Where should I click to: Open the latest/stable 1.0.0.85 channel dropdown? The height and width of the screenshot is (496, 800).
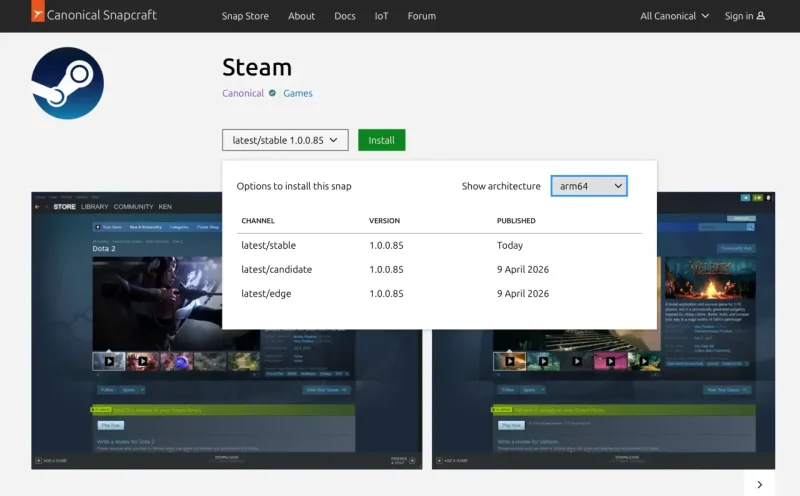click(x=285, y=140)
